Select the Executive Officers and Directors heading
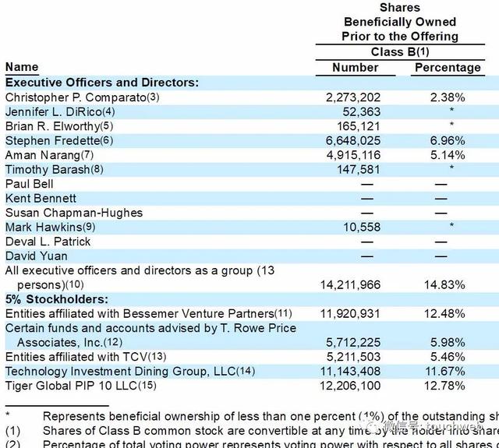The height and width of the screenshot is (448, 499). coord(102,83)
